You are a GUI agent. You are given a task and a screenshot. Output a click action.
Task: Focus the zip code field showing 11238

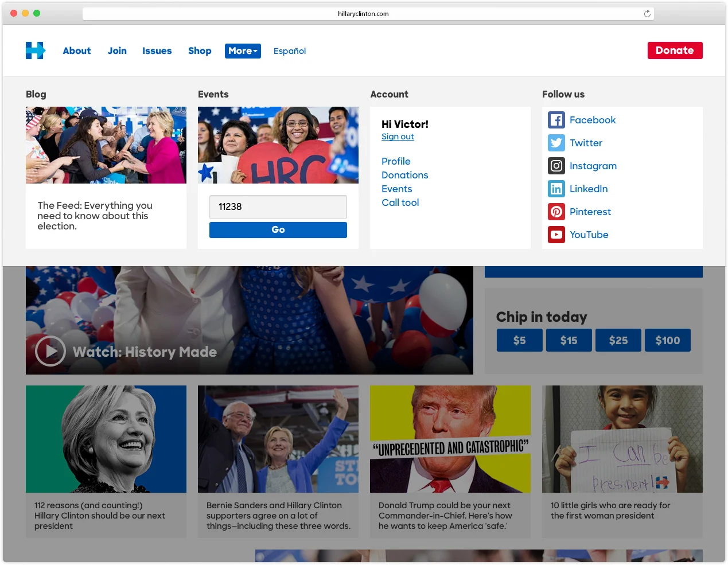(x=278, y=206)
